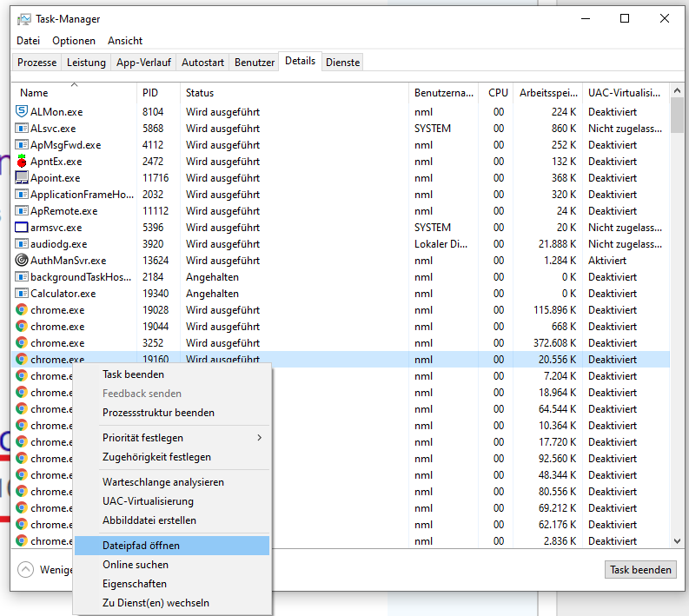Click the ALMon.exe shield icon
Viewport: 689px width, 616px height.
[22, 111]
